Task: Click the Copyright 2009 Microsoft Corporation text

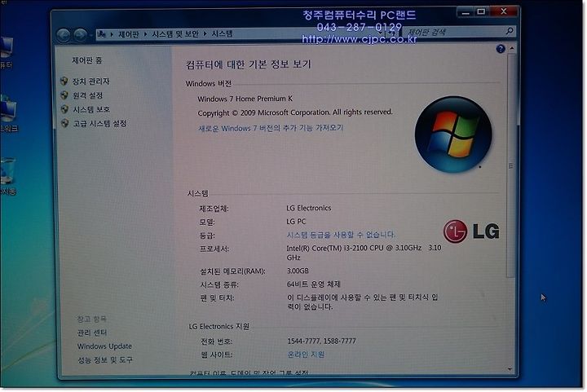Action: coord(295,112)
